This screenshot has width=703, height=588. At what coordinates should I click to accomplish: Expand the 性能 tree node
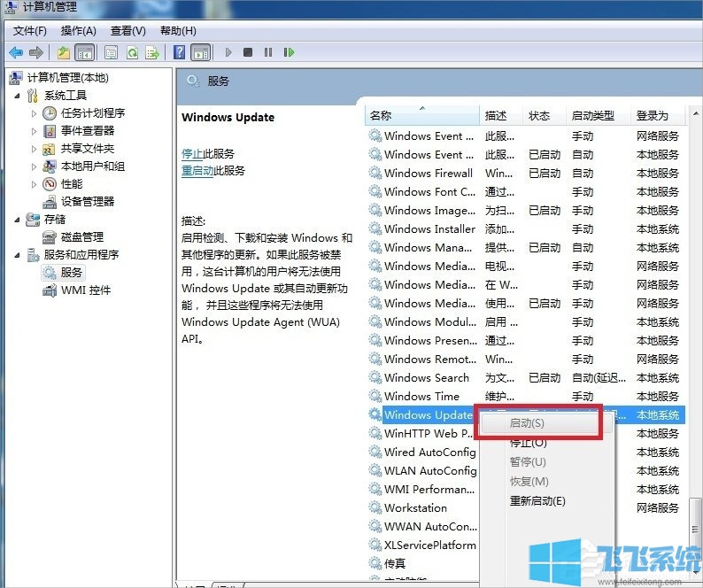pos(34,184)
